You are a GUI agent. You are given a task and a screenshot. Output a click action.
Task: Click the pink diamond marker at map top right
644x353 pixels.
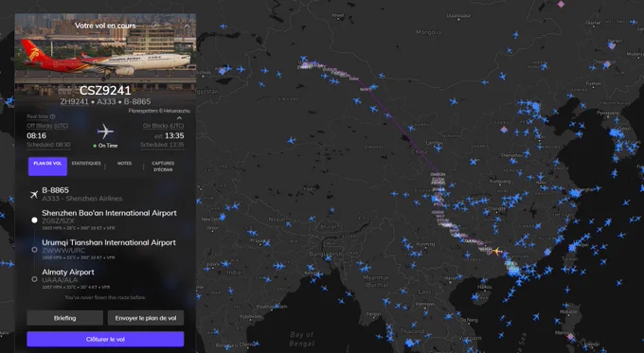(x=561, y=4)
